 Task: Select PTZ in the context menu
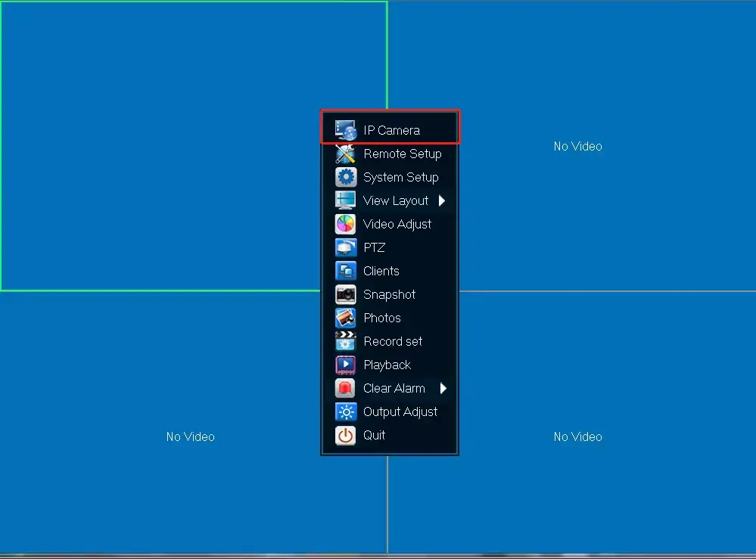coord(390,247)
